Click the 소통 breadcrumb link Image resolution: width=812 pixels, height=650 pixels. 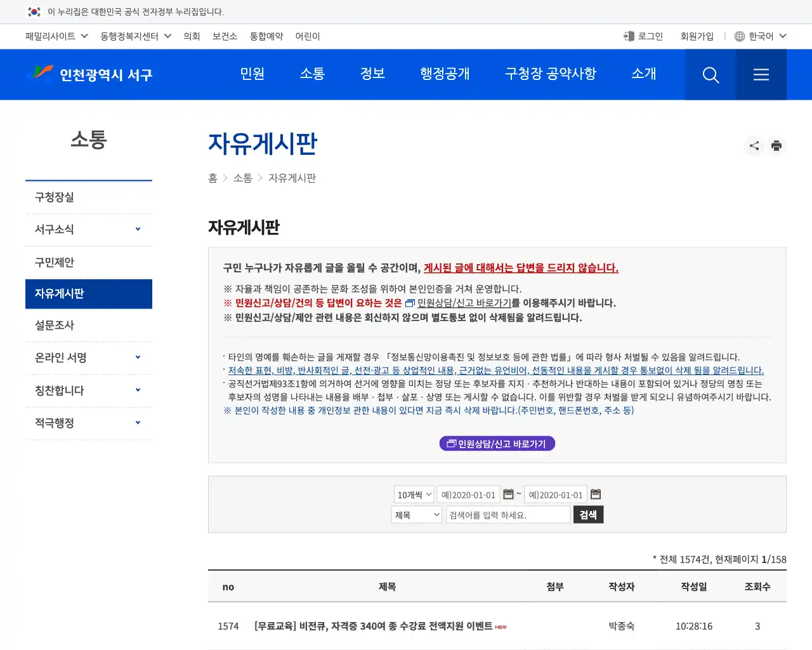click(x=242, y=178)
